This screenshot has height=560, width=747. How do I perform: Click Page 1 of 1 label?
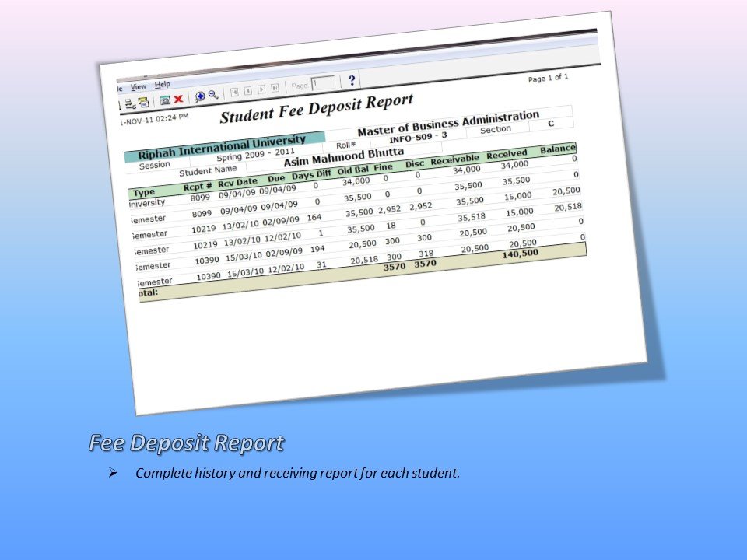coord(548,78)
